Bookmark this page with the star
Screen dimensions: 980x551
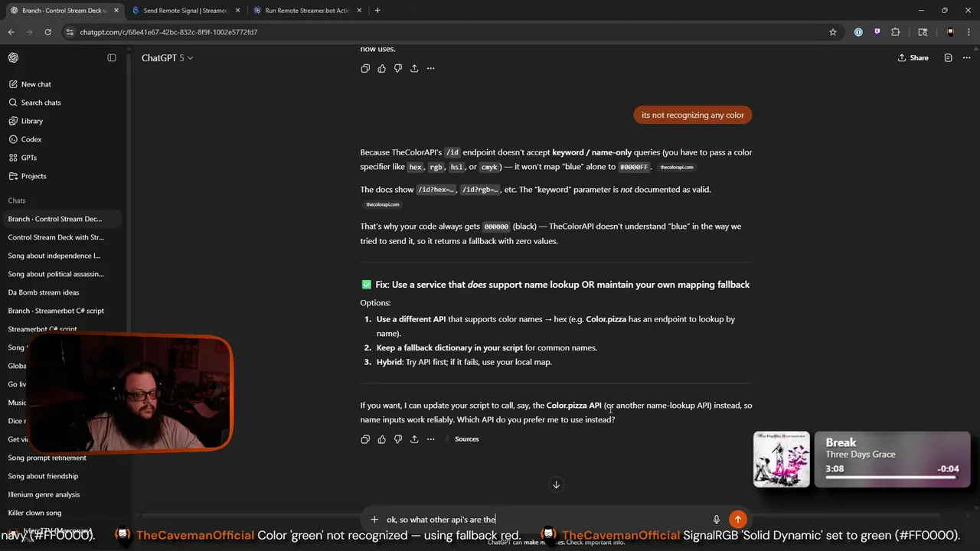pyautogui.click(x=833, y=32)
